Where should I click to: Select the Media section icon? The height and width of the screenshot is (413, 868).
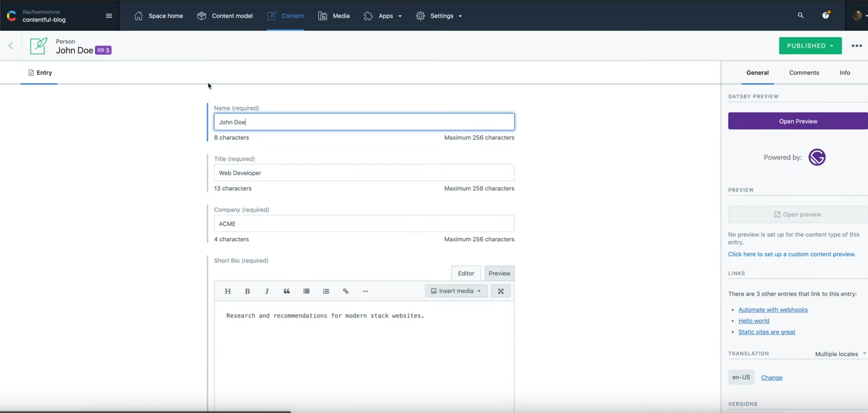click(322, 16)
